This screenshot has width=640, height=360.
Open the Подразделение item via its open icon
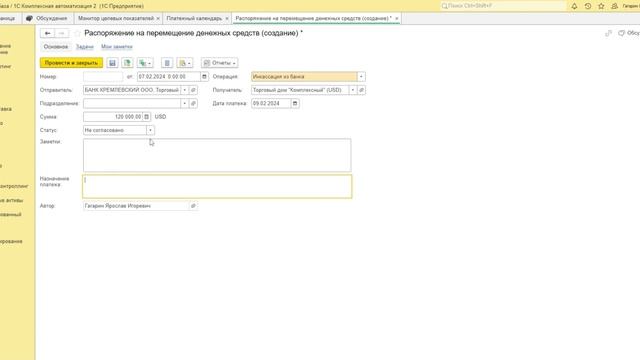pyautogui.click(x=193, y=103)
